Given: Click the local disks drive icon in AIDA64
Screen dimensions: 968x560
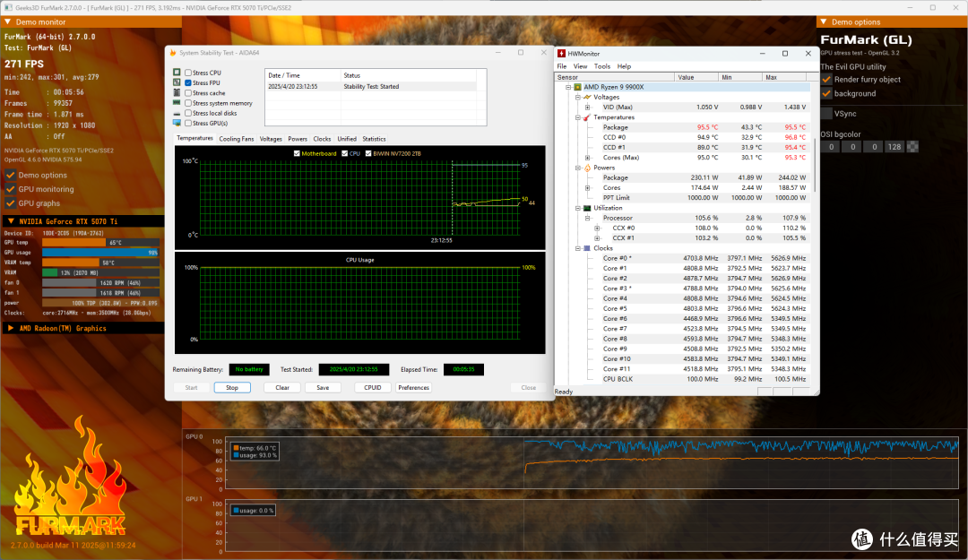Looking at the screenshot, I should [177, 113].
